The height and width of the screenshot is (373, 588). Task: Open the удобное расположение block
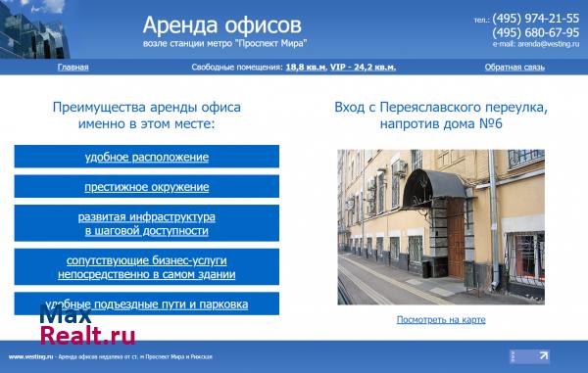(x=147, y=157)
